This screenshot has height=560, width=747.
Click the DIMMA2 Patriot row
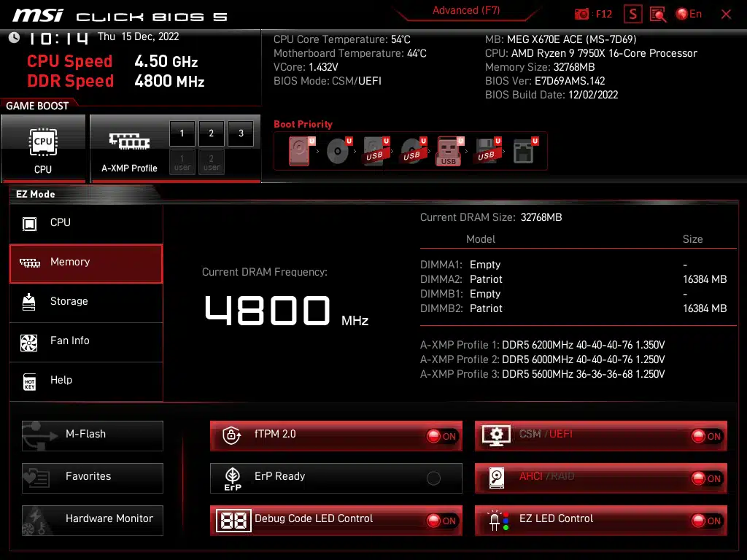(x=573, y=279)
